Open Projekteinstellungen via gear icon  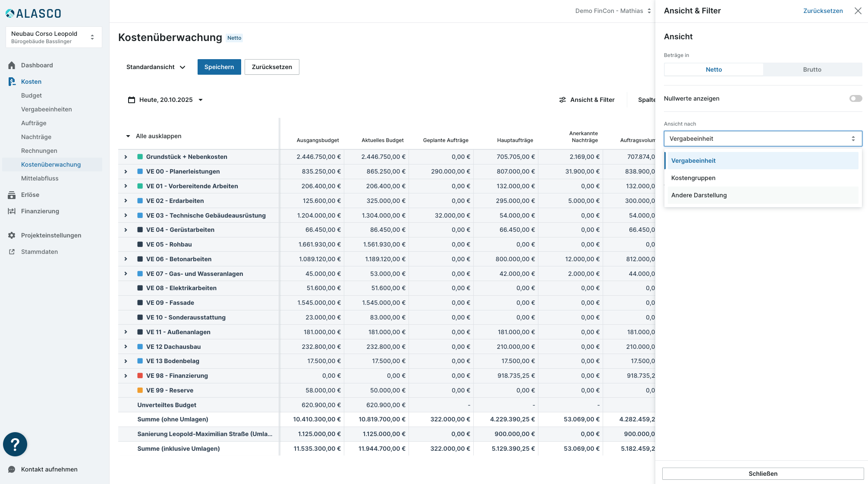[x=12, y=235]
